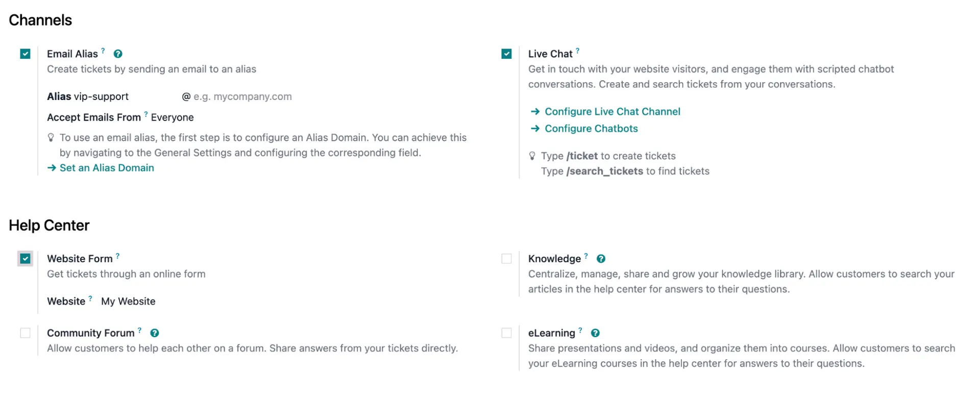Image resolution: width=980 pixels, height=395 pixels.
Task: Click arrow icon before Configure Chatbots
Action: tap(535, 129)
